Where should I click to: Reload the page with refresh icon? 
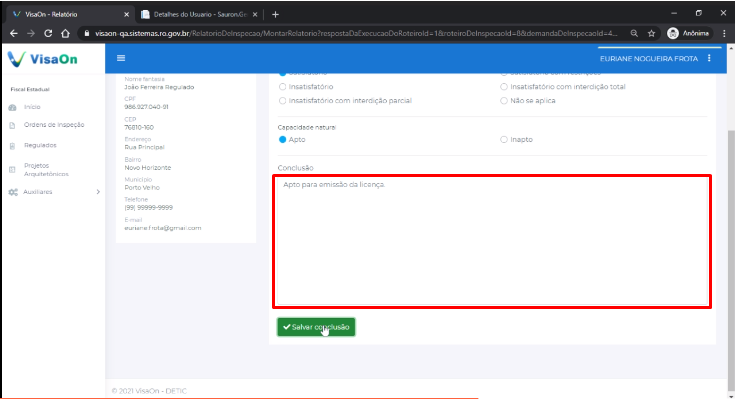pos(48,33)
